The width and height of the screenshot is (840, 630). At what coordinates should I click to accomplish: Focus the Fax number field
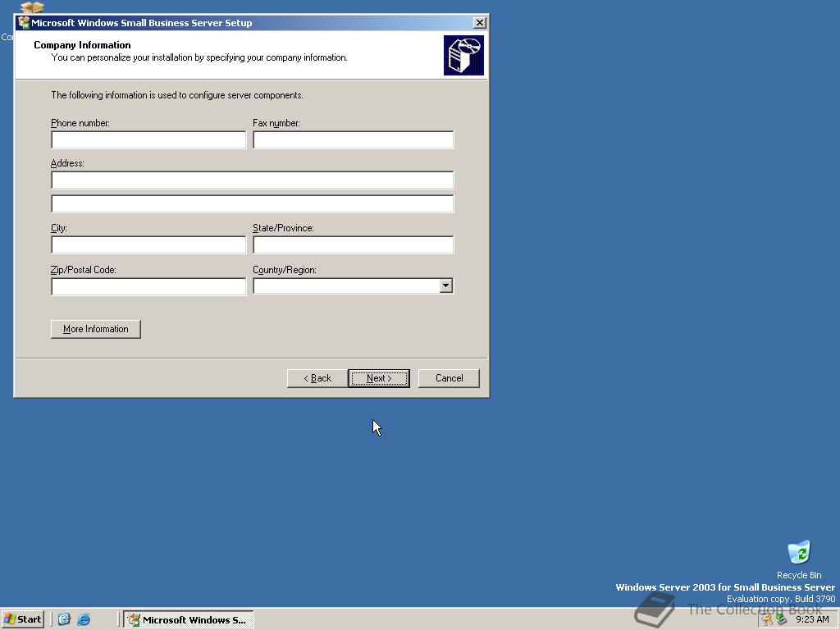(x=353, y=139)
